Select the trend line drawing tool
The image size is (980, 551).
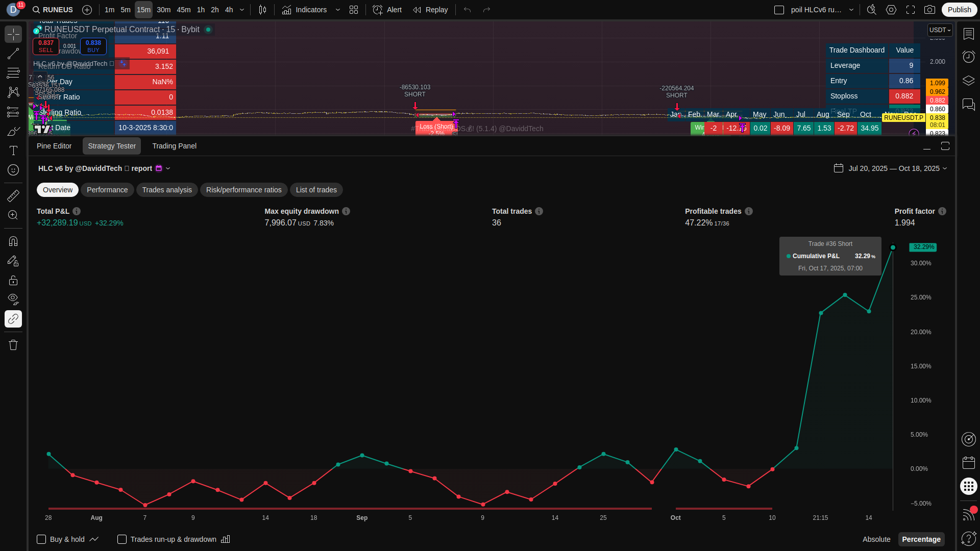[13, 54]
